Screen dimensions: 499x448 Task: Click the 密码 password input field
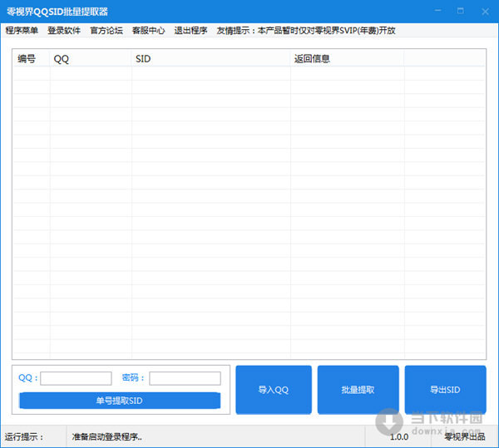click(x=185, y=378)
